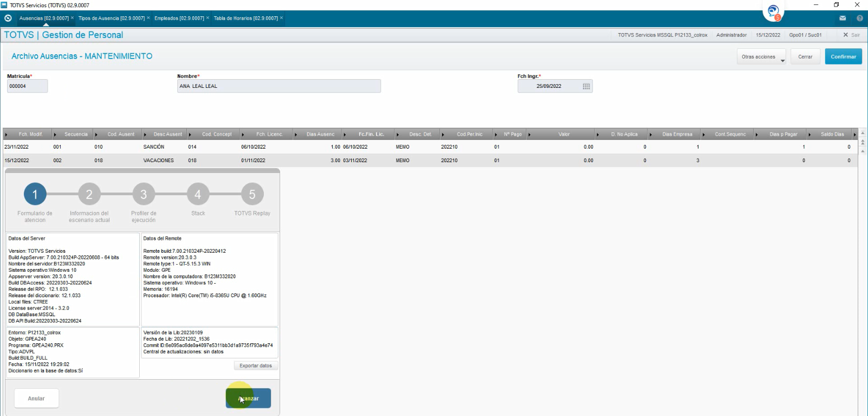The height and width of the screenshot is (416, 868).
Task: Open the mail messages icon
Action: coord(843,18)
